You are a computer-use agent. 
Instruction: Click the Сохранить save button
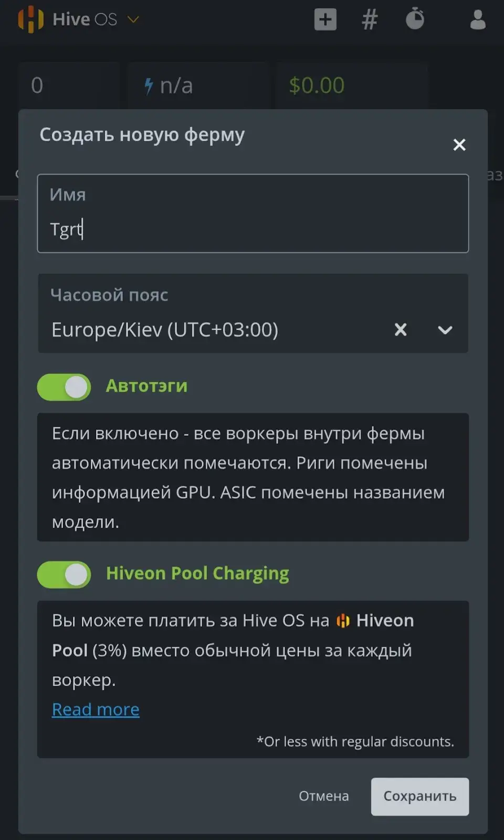click(420, 796)
